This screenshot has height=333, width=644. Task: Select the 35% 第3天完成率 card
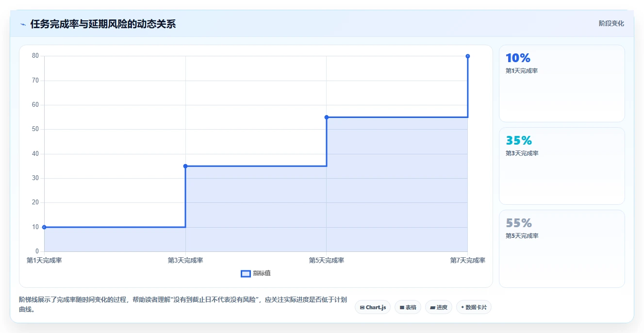click(x=561, y=166)
